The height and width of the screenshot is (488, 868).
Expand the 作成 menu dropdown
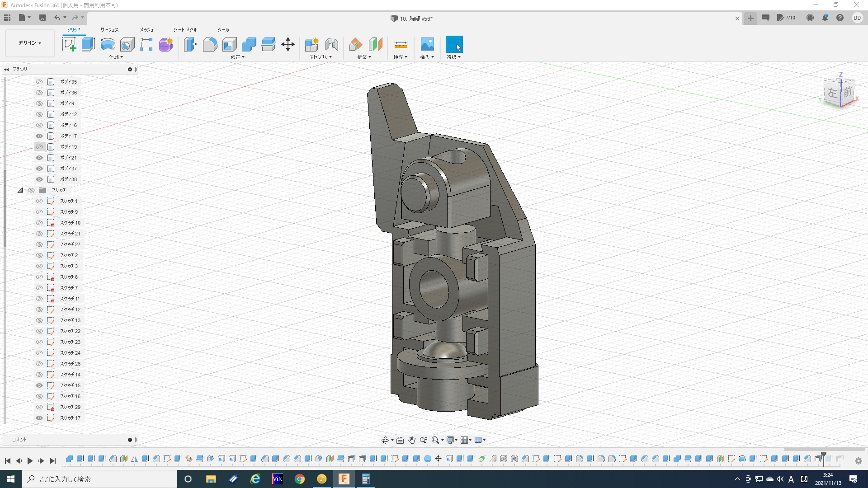(116, 57)
